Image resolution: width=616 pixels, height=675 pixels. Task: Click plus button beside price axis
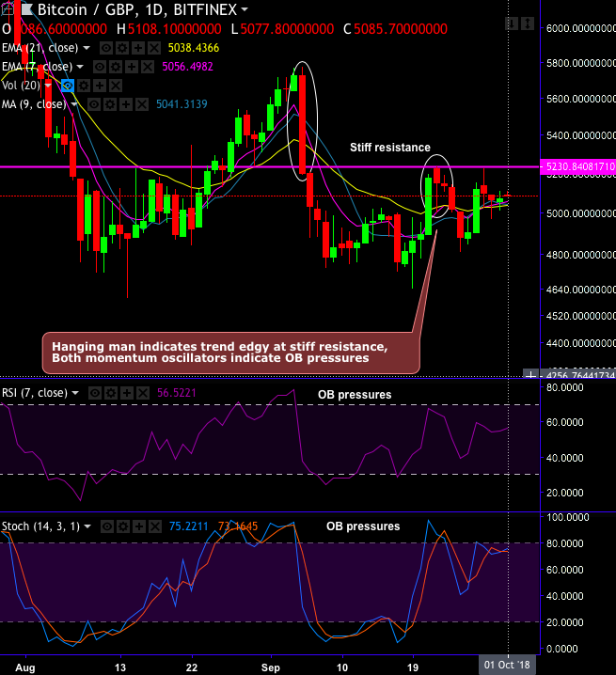coord(530,374)
